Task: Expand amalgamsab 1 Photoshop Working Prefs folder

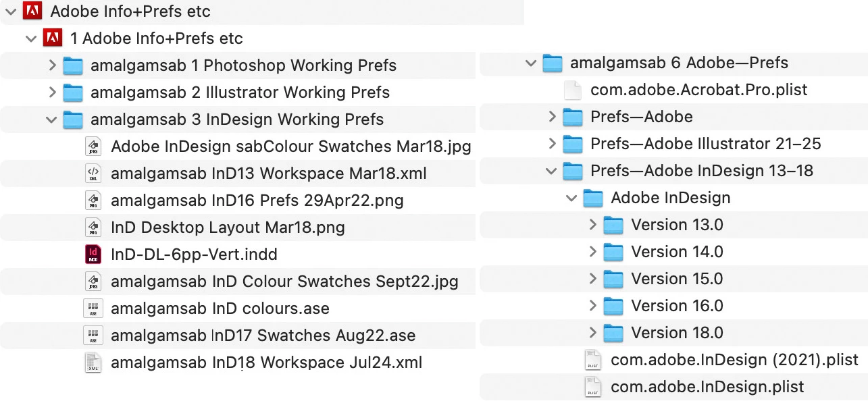Action: point(53,65)
